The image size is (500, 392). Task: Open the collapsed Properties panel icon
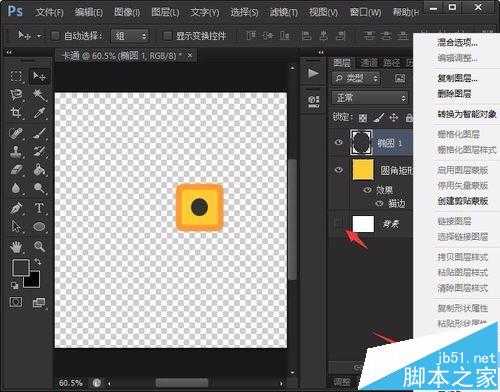[x=313, y=101]
